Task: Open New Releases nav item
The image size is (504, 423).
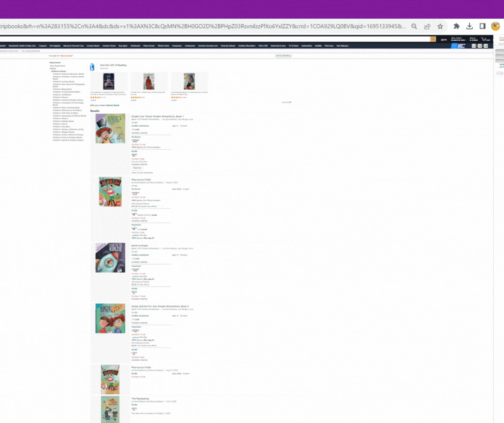Action: coord(342,46)
